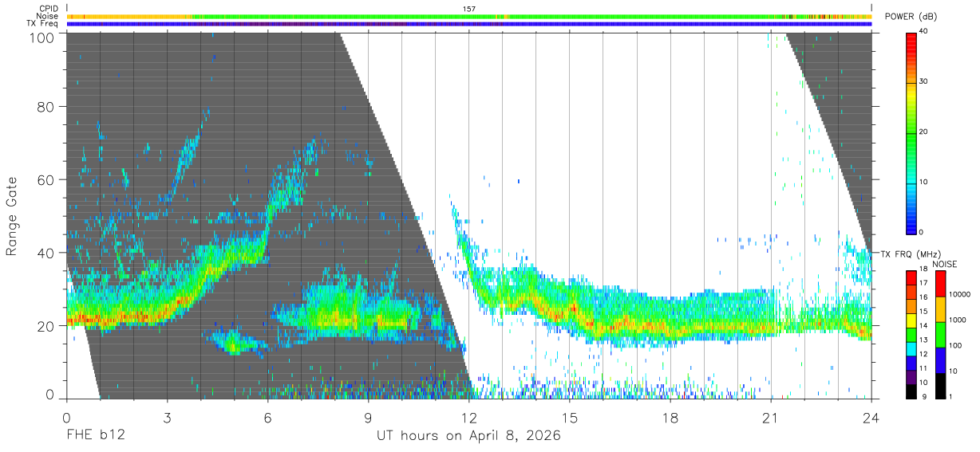Viewport: 980px width, 452px height.
Task: Click the x-axis hour label 3
Action: pos(167,416)
